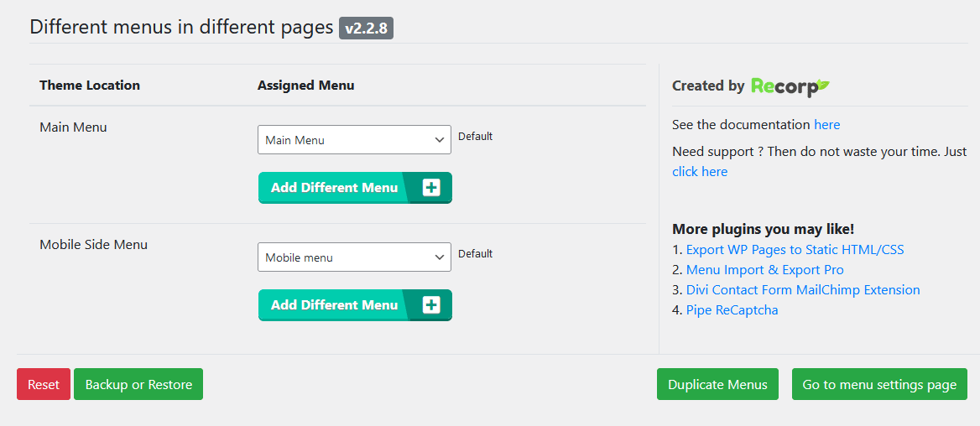Click the Backup or Restore button
The image size is (980, 426).
click(138, 385)
